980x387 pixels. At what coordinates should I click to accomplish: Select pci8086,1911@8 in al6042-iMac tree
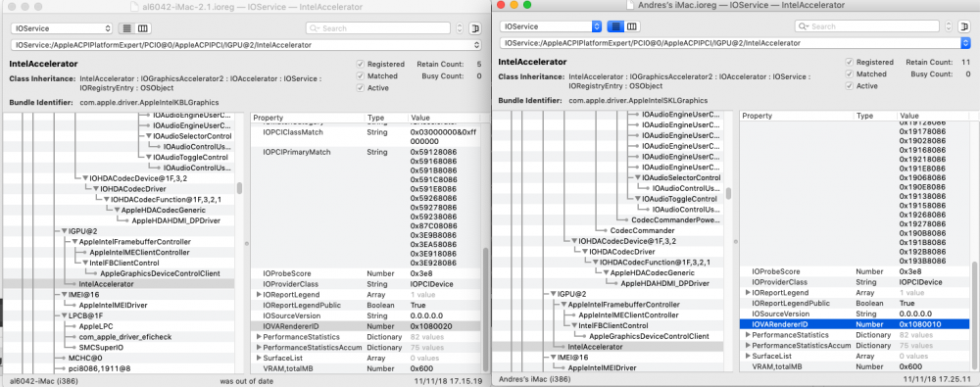coord(99,368)
